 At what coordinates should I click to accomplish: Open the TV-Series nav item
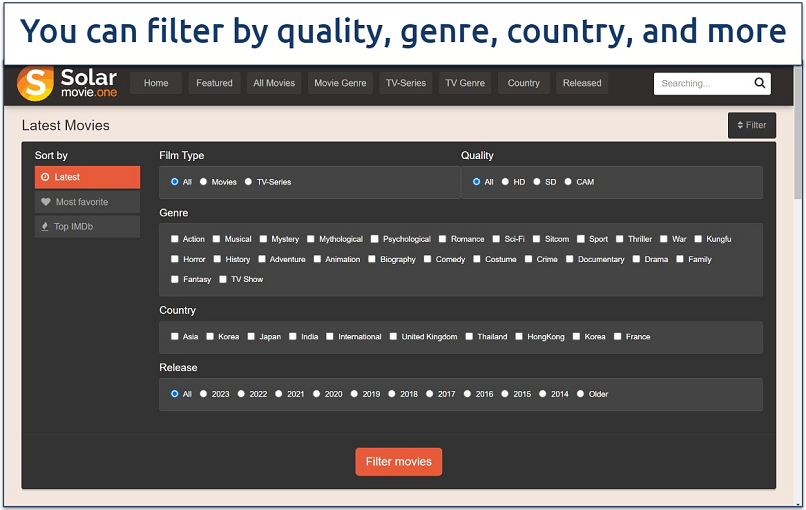406,84
